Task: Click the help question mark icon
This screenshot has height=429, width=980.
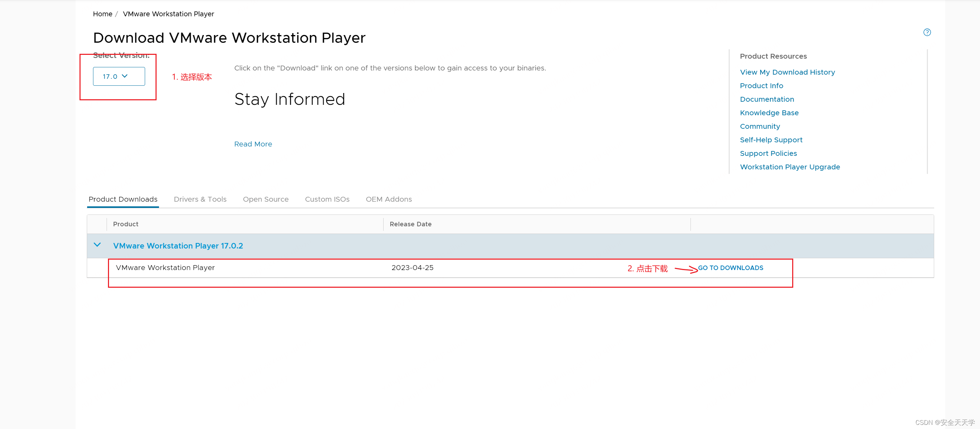Action: [927, 32]
